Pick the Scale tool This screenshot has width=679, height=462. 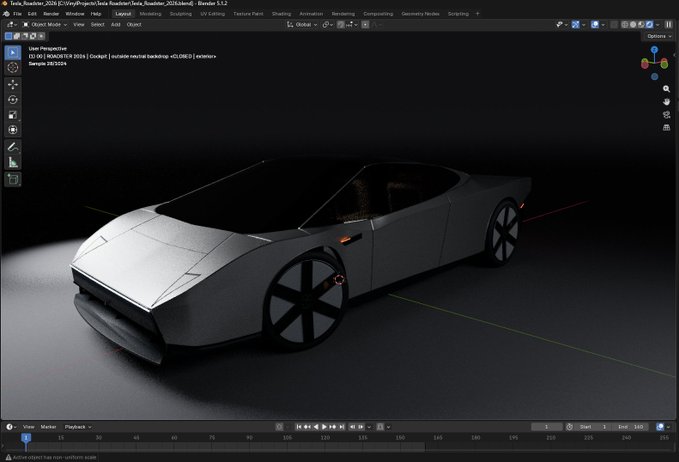[13, 115]
